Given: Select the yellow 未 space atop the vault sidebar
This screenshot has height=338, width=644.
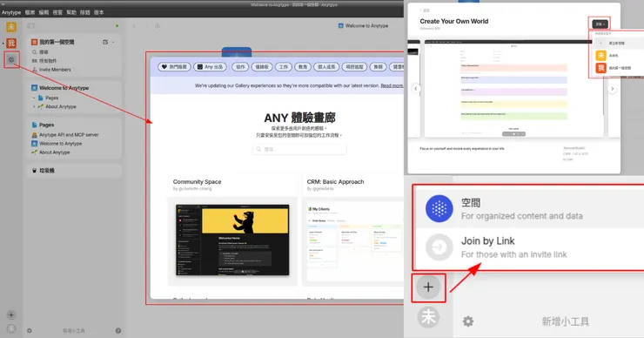Looking at the screenshot, I should [11, 27].
